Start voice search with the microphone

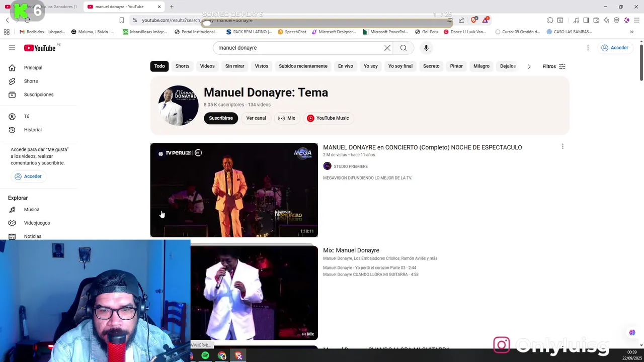coord(426,48)
